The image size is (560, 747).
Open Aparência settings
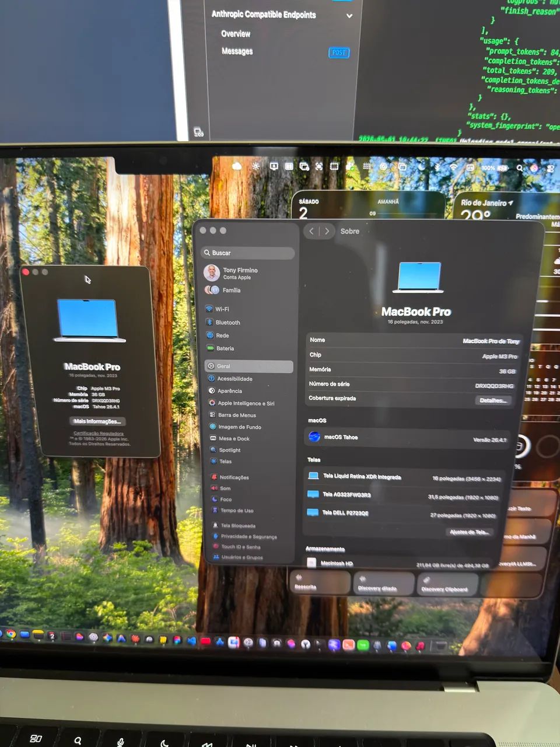coord(249,391)
